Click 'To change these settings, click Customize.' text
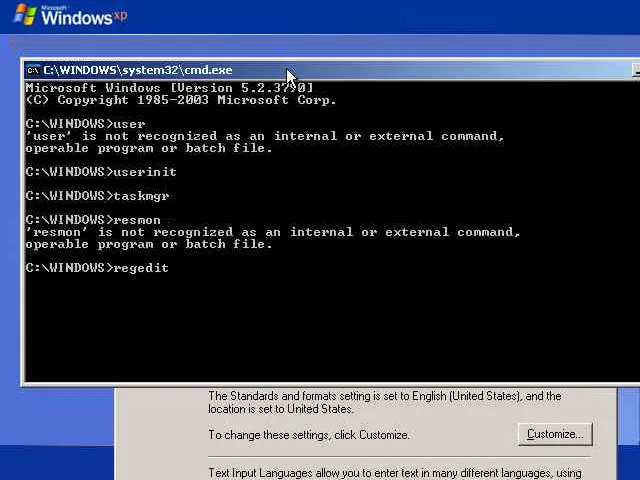Image resolution: width=640 pixels, height=480 pixels. tap(309, 435)
